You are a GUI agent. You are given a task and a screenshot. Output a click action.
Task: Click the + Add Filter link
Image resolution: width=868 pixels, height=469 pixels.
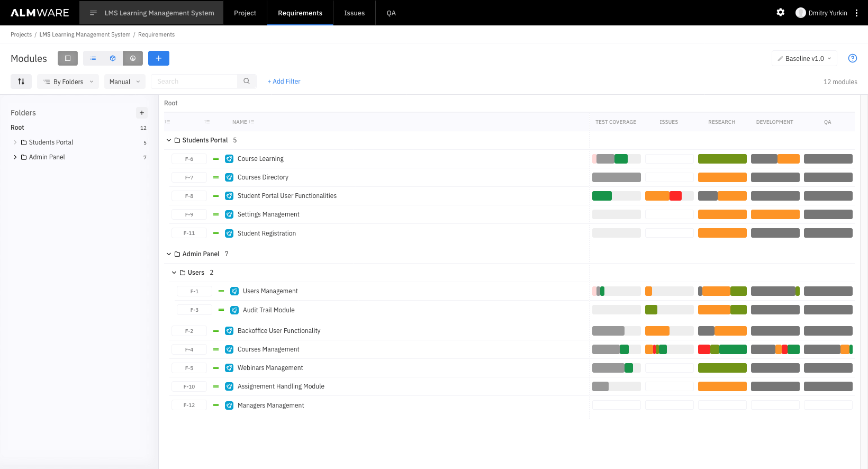pos(284,82)
